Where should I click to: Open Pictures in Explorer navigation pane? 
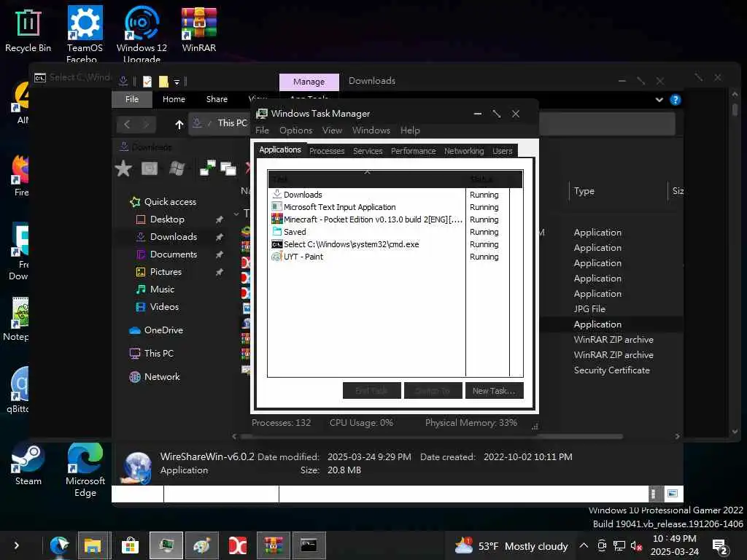coord(166,271)
